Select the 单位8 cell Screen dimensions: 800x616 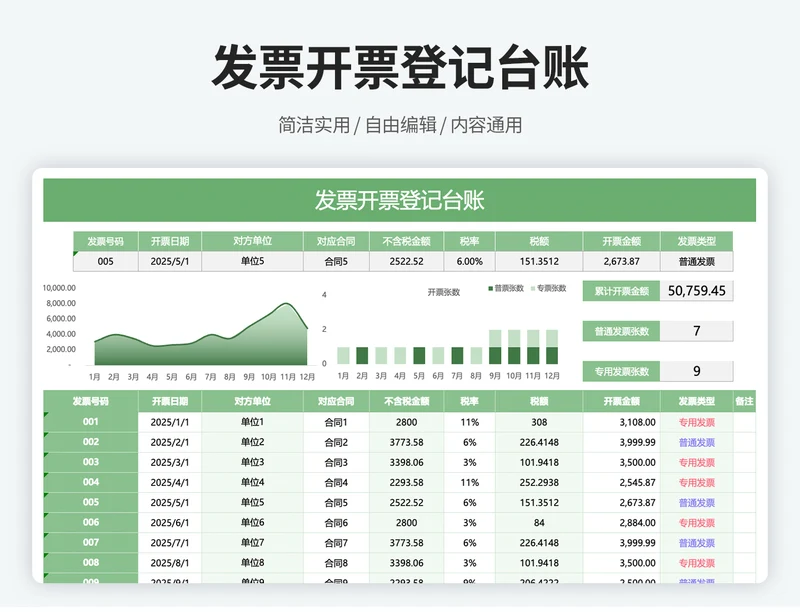(x=253, y=563)
